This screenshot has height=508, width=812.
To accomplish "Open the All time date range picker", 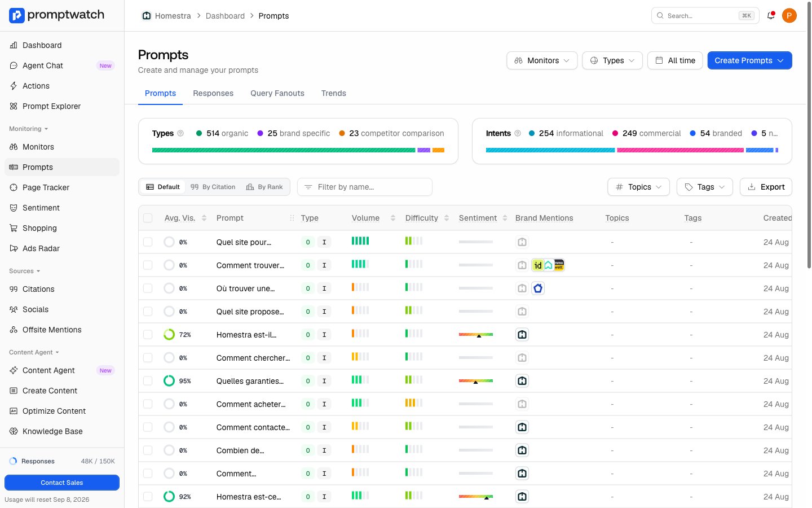I will tap(675, 60).
